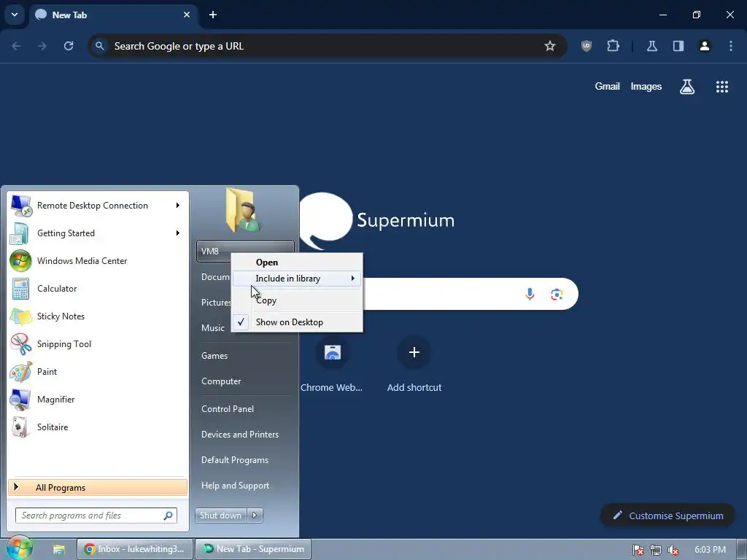Viewport: 747px width, 560px height.
Task: Click Customise Supermium button
Action: click(x=667, y=516)
